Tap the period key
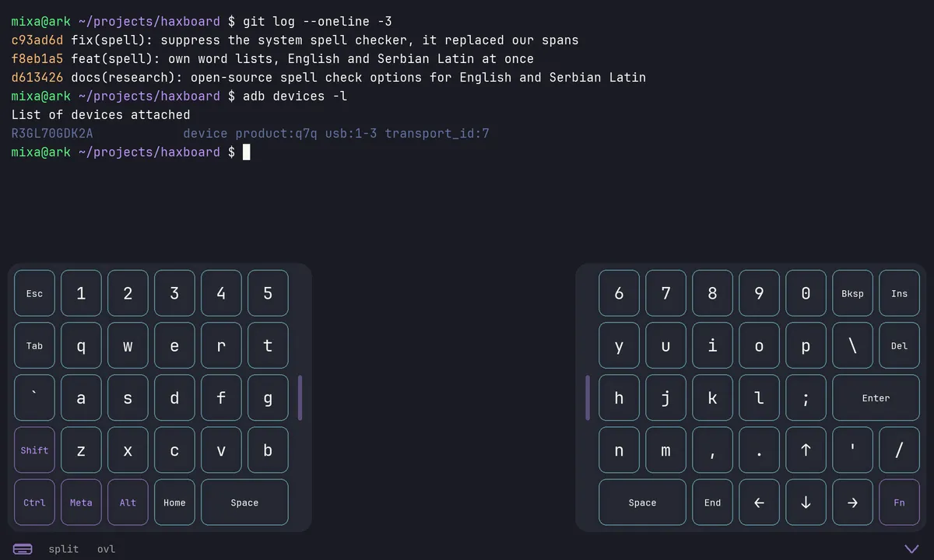934x560 pixels. 759,450
